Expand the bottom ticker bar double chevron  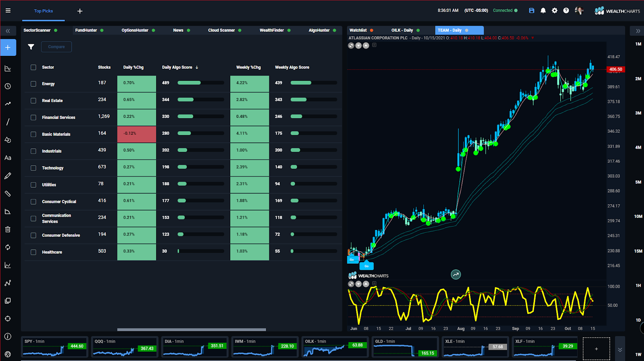(620, 350)
